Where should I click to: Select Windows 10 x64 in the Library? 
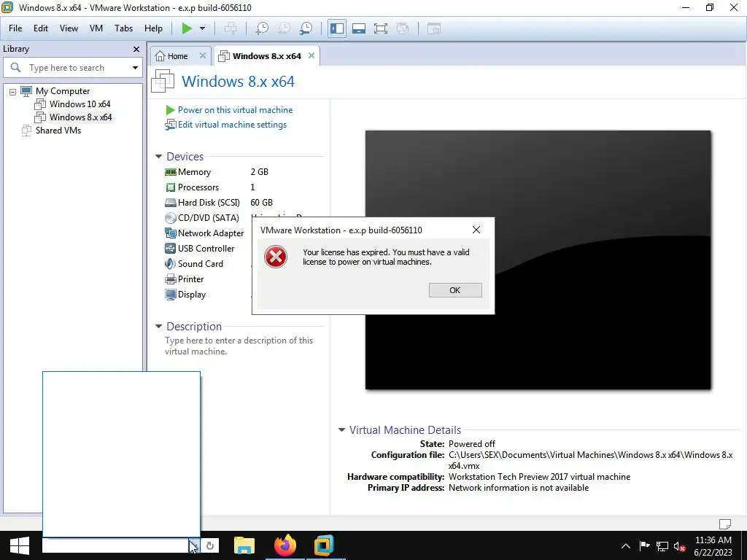click(x=80, y=104)
